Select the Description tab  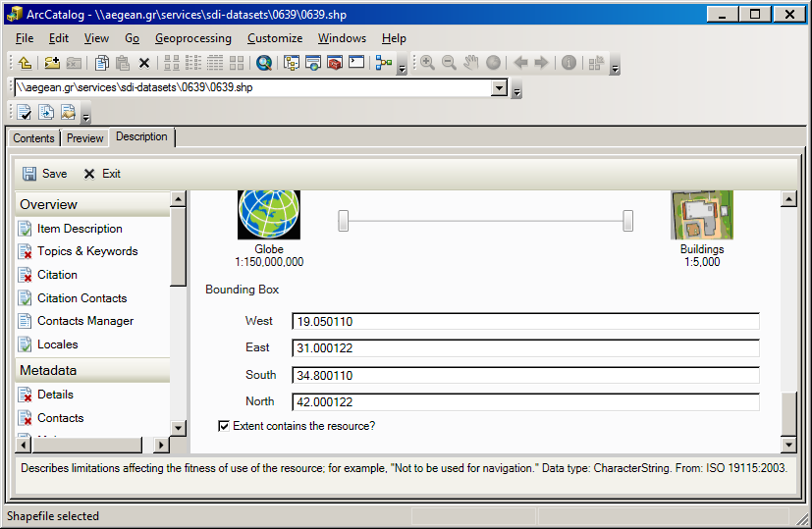click(x=141, y=136)
